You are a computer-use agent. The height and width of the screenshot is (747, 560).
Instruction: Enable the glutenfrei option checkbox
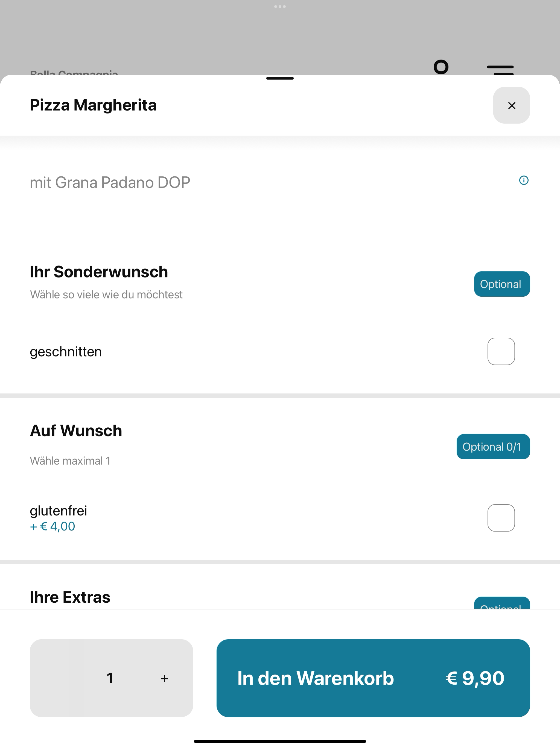click(501, 518)
